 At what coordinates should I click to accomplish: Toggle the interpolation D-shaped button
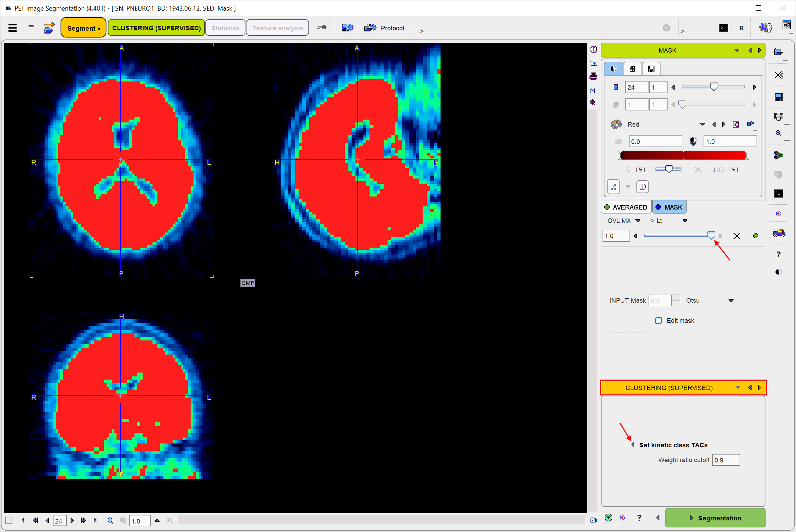(642, 187)
